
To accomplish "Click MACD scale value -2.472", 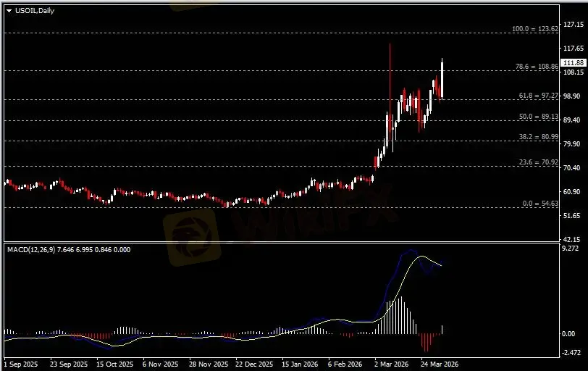I will point(571,353).
